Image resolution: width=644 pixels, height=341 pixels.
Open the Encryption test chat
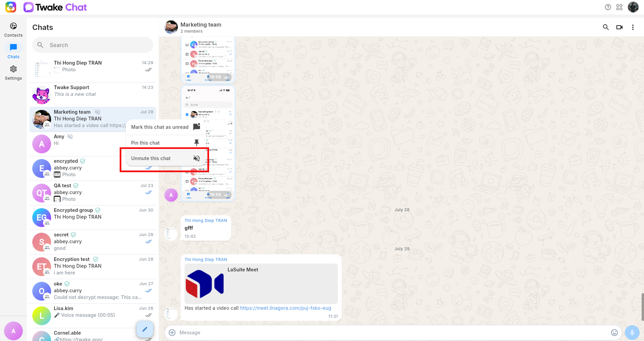[x=93, y=267]
